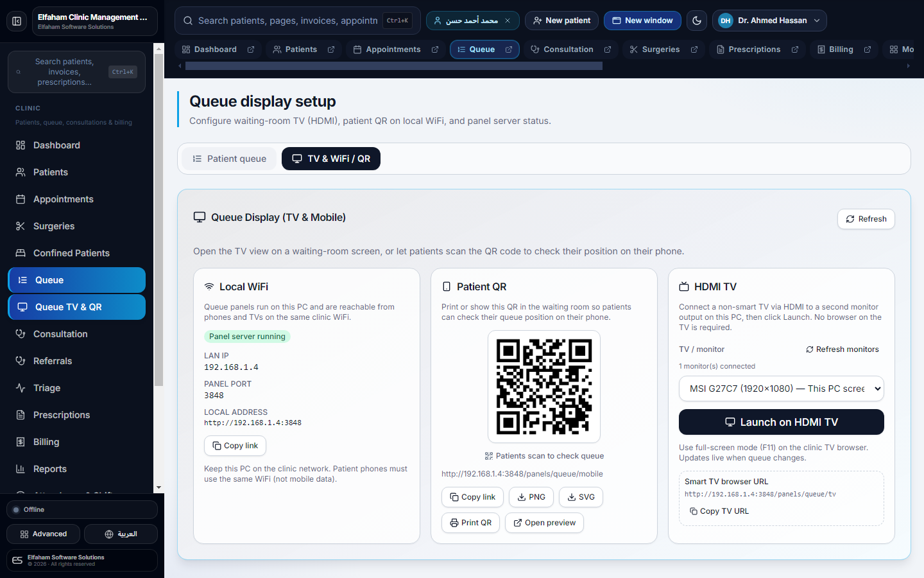Screen dimensions: 924x578
Task: Click the patient queue QR code image
Action: [x=544, y=387]
